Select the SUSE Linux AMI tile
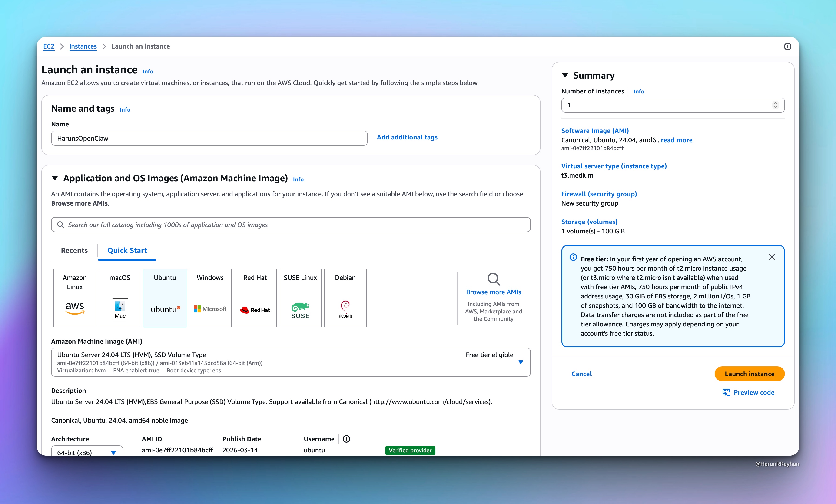The width and height of the screenshot is (836, 504). pos(300,298)
